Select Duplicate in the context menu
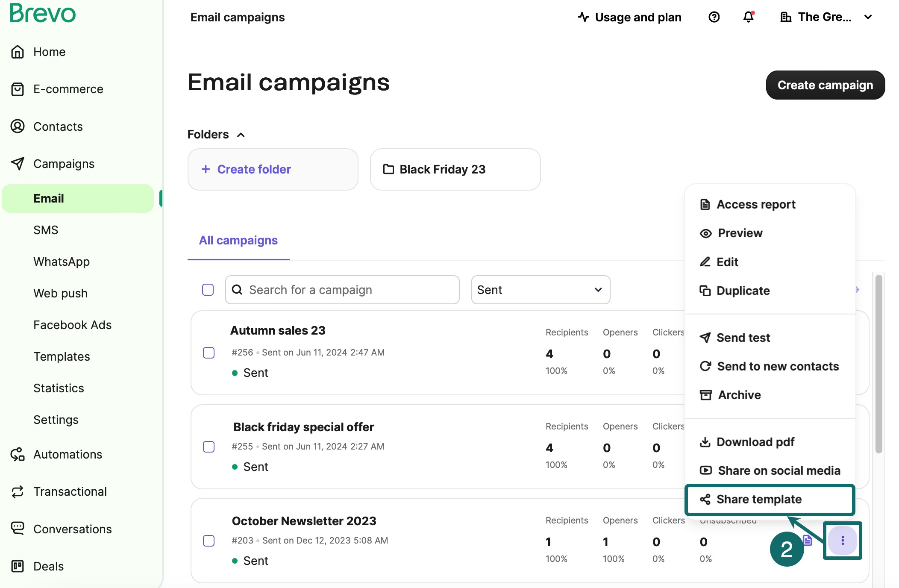The image size is (899, 588). click(743, 291)
